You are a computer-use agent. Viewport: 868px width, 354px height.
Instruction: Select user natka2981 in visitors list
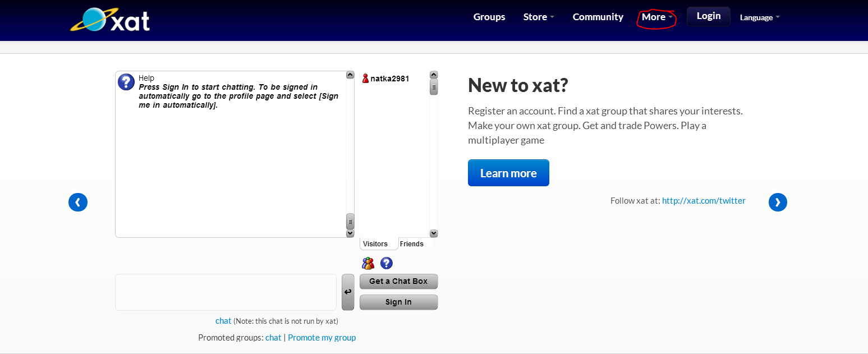[389, 79]
